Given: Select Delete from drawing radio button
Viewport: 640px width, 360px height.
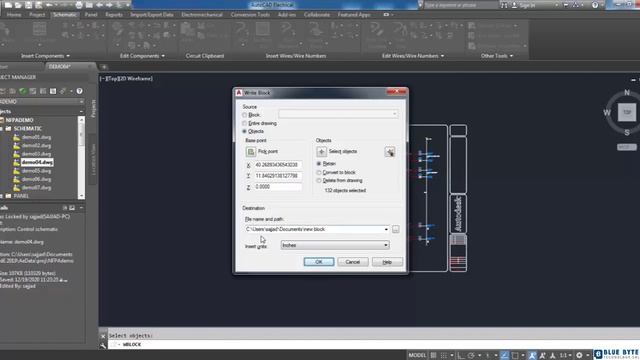Looking at the screenshot, I should (319, 180).
